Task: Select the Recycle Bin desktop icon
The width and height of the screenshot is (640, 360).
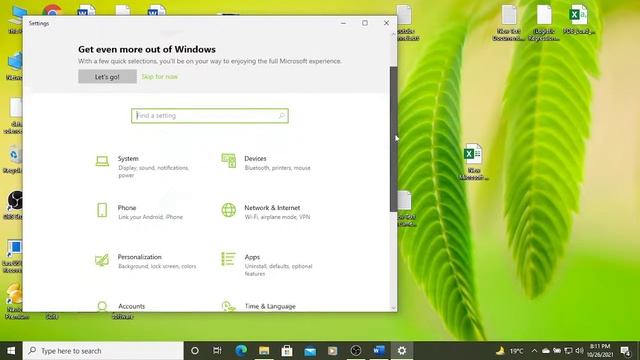Action: (x=14, y=159)
